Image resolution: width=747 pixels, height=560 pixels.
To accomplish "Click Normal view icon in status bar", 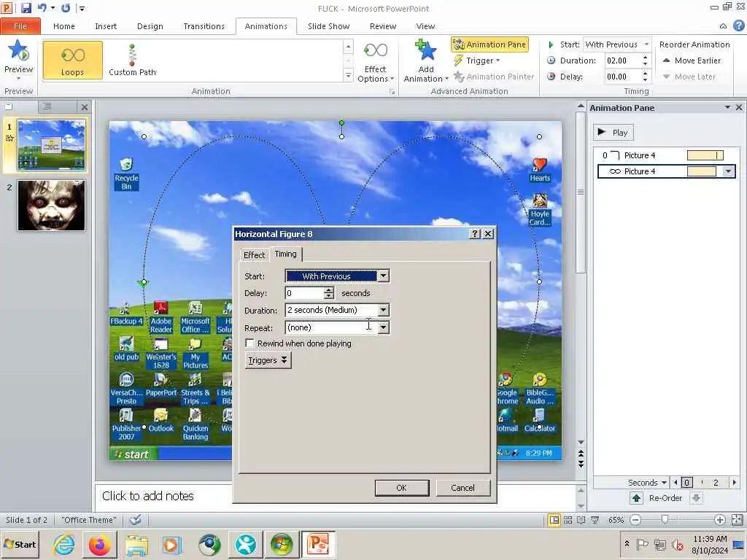I will [554, 520].
